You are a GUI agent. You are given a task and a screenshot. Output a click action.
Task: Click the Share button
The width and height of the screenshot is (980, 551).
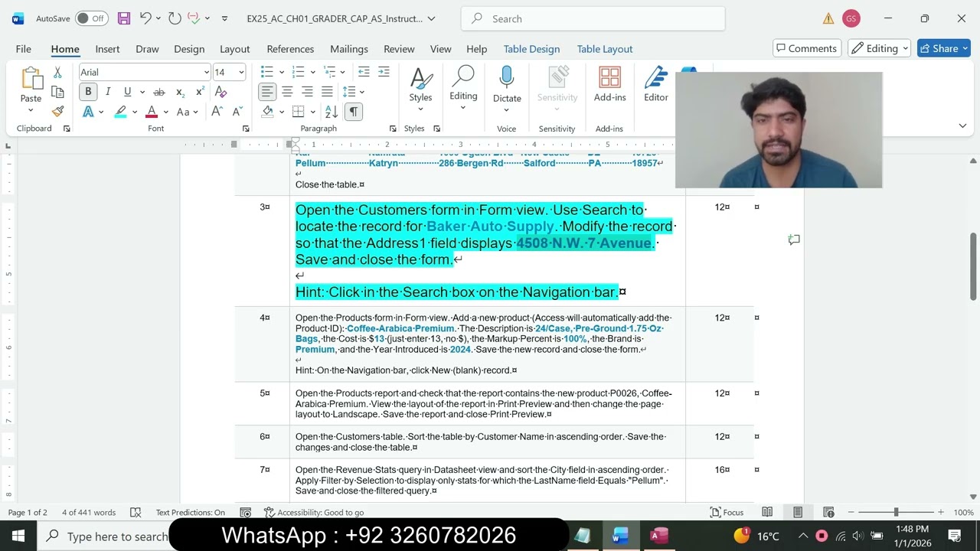(945, 48)
